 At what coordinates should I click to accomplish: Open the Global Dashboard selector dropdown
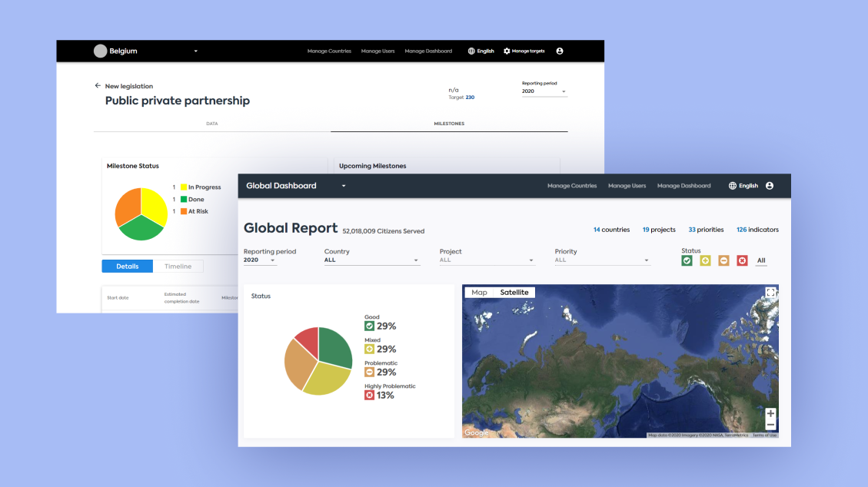[x=344, y=186]
